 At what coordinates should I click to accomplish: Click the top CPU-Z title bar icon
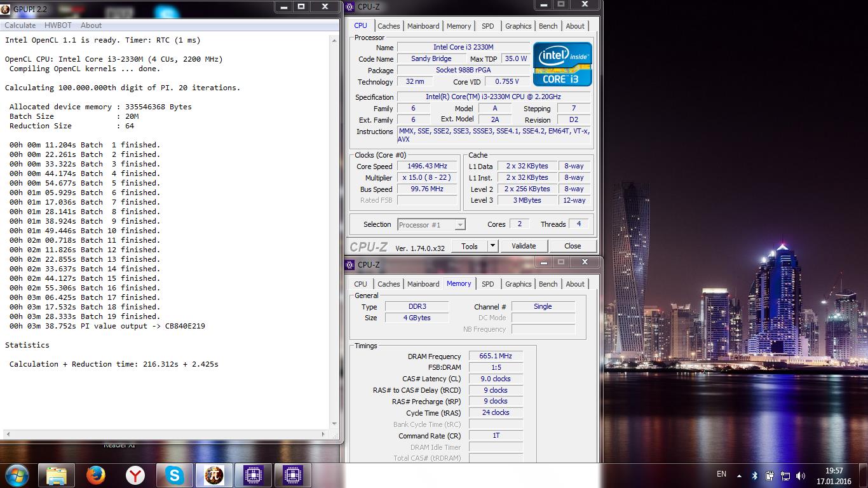[x=350, y=7]
